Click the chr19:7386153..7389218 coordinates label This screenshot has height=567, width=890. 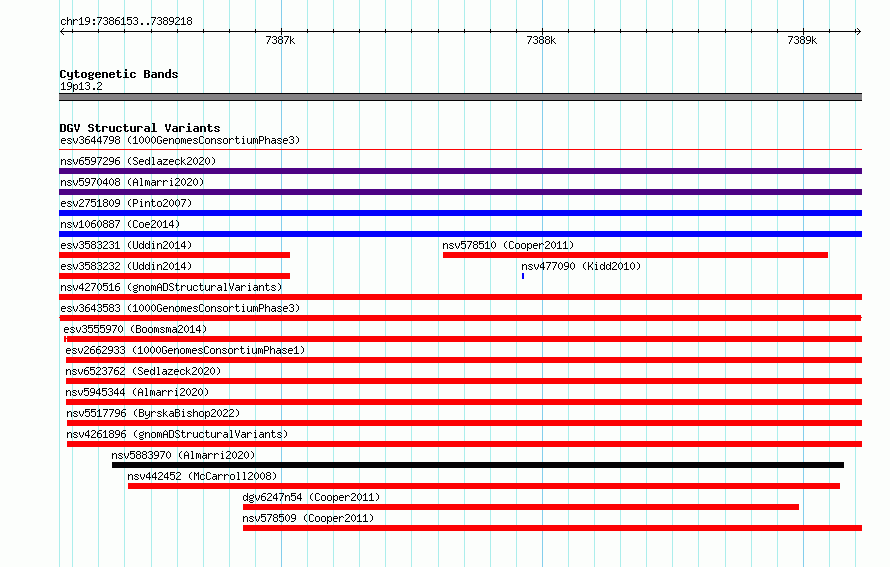pyautogui.click(x=126, y=22)
